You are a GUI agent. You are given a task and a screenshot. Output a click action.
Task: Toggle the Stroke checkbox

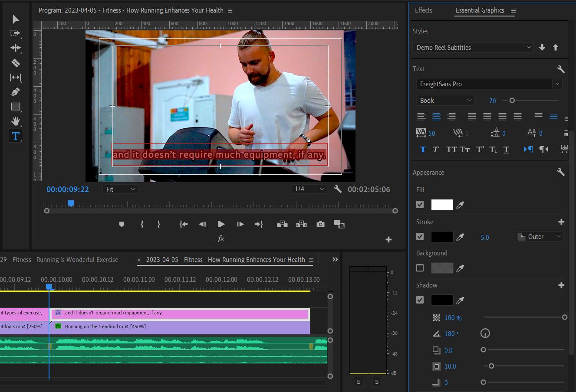(420, 237)
